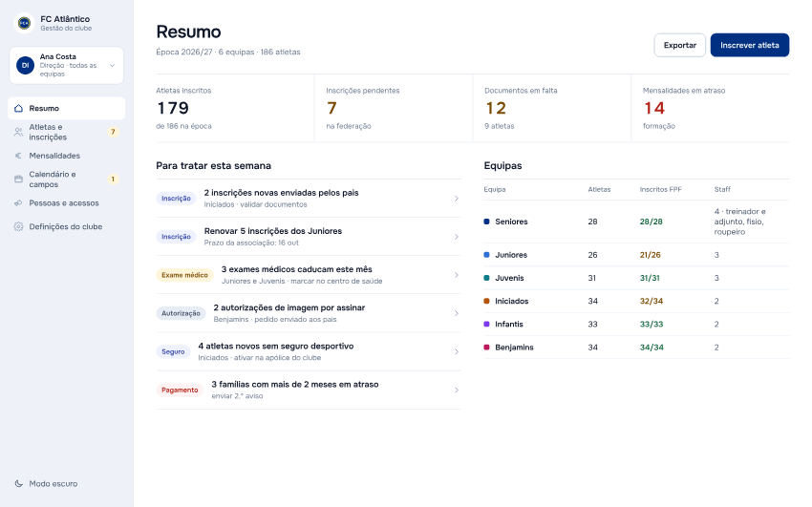The height and width of the screenshot is (507, 812).
Task: Click the Seniores dark blue color dot
Action: pos(486,222)
